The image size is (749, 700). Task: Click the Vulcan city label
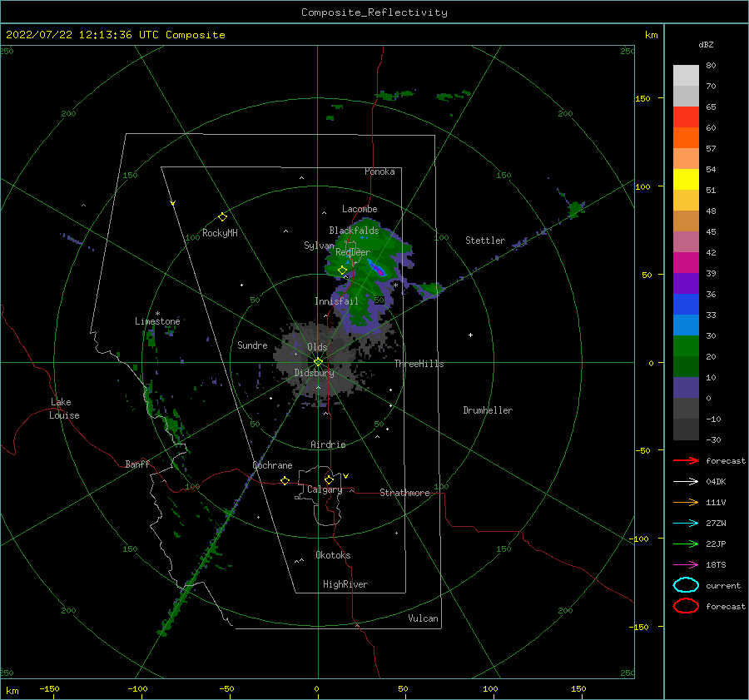(x=424, y=618)
